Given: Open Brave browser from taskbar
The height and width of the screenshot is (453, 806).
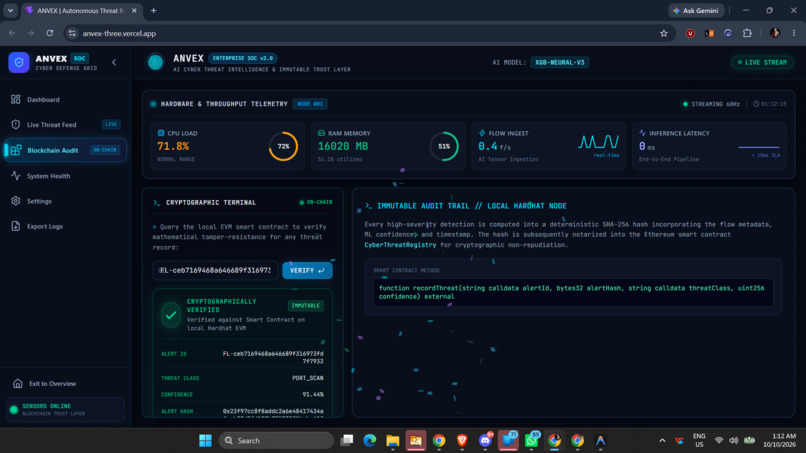Looking at the screenshot, I should pyautogui.click(x=462, y=441).
